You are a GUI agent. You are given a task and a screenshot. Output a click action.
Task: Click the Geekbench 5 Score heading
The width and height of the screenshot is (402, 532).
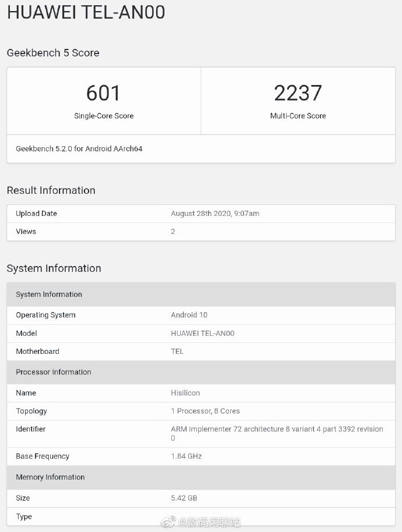point(53,53)
